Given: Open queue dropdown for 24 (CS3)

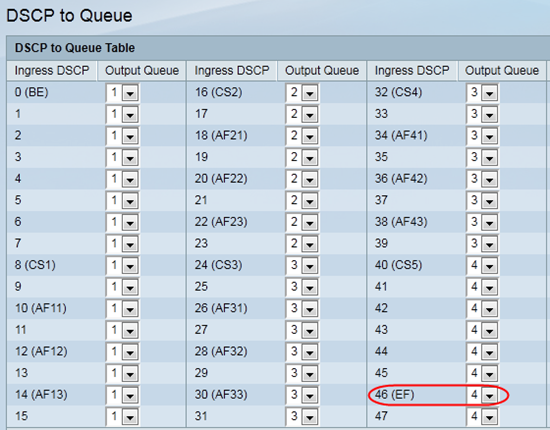Looking at the screenshot, I should click(302, 266).
